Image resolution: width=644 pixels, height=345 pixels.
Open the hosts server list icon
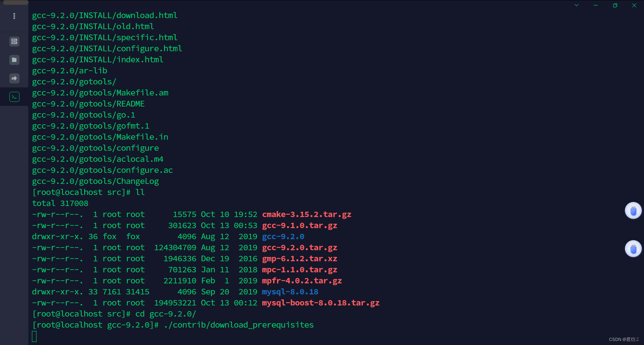[x=14, y=42]
